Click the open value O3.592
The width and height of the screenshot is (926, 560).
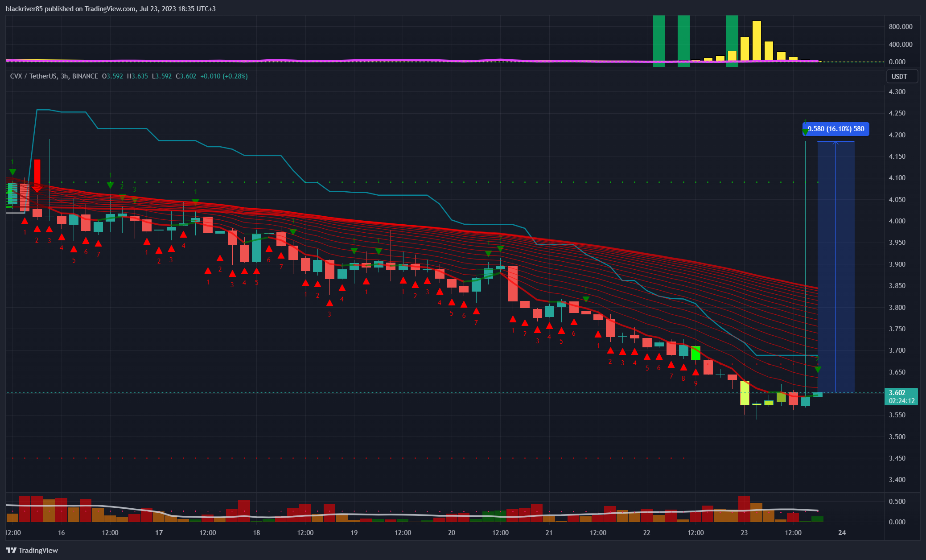[x=112, y=76]
